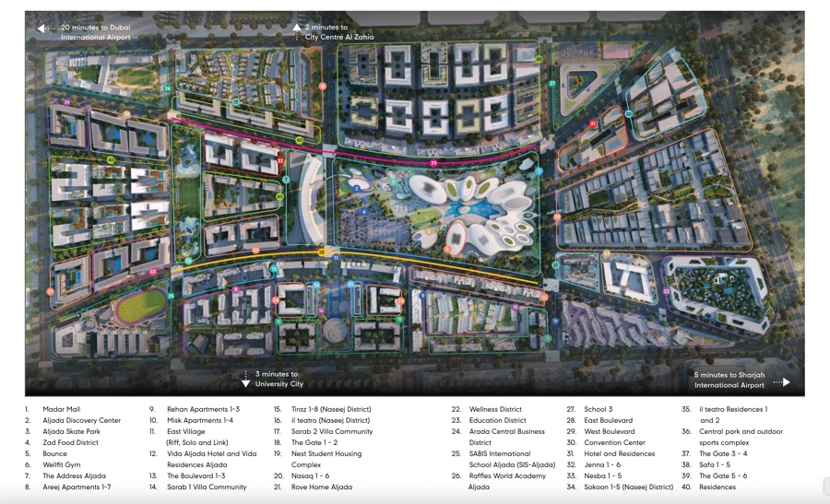
Task: Select the purple marker 39 The Gate 5-6
Action: point(66,102)
